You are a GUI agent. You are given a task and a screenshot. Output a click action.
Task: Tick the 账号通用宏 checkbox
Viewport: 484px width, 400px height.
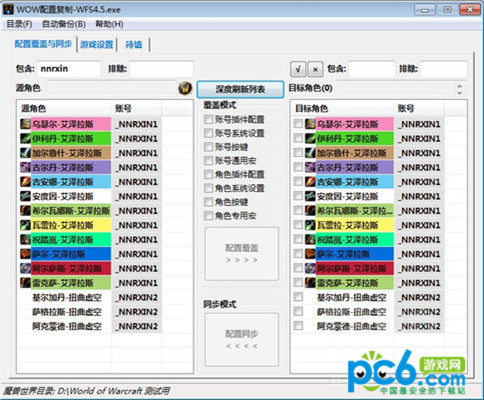(208, 161)
